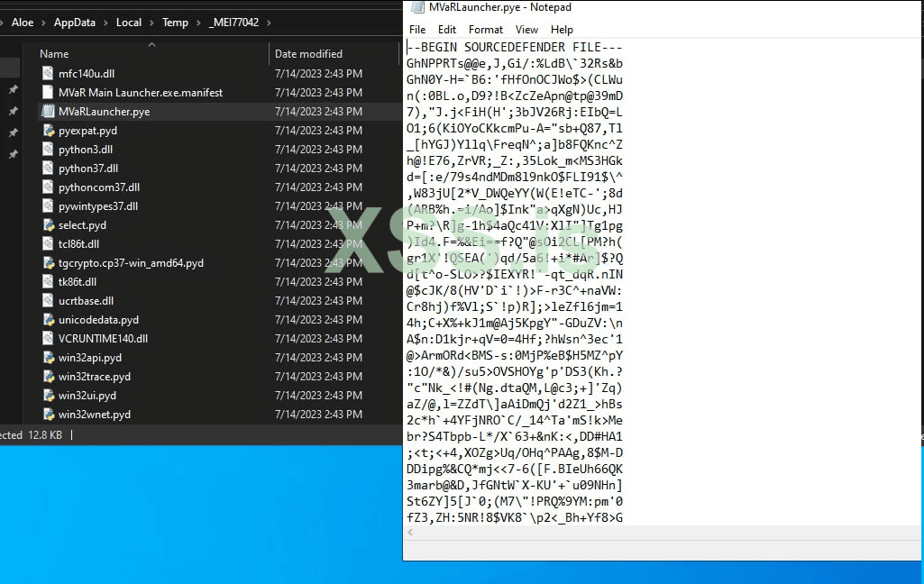Click the tk86t.dll file icon
The height and width of the screenshot is (584, 924).
point(48,281)
